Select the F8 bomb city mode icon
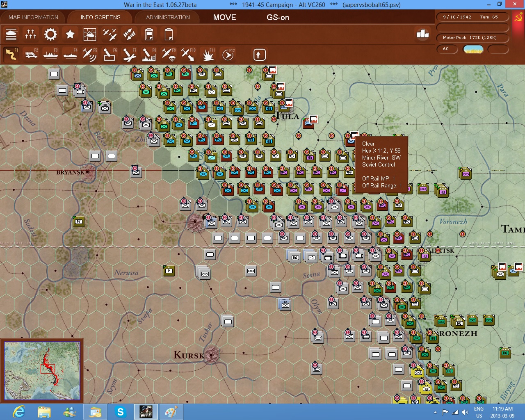This screenshot has width=525, height=420. tap(149, 54)
